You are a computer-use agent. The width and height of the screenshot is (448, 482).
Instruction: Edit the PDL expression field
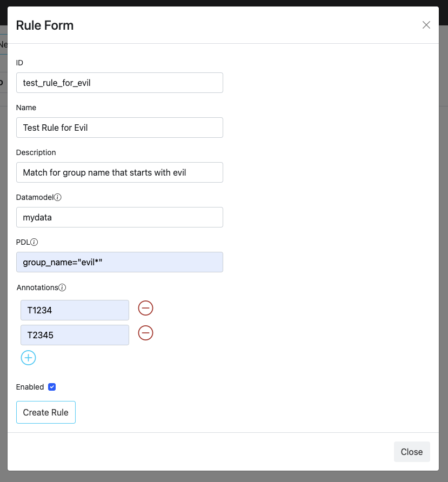click(x=119, y=262)
